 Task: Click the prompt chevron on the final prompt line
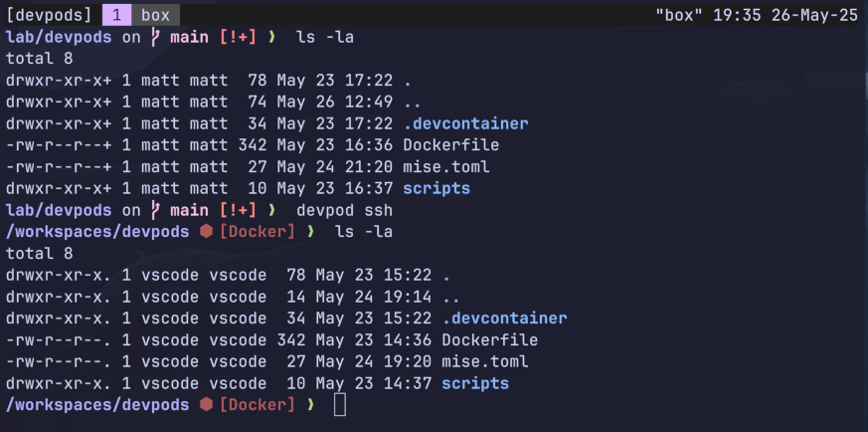coord(311,405)
